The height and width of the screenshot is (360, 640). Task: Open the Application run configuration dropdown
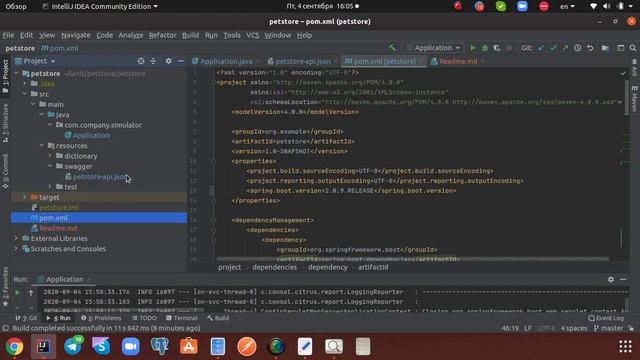[433, 48]
